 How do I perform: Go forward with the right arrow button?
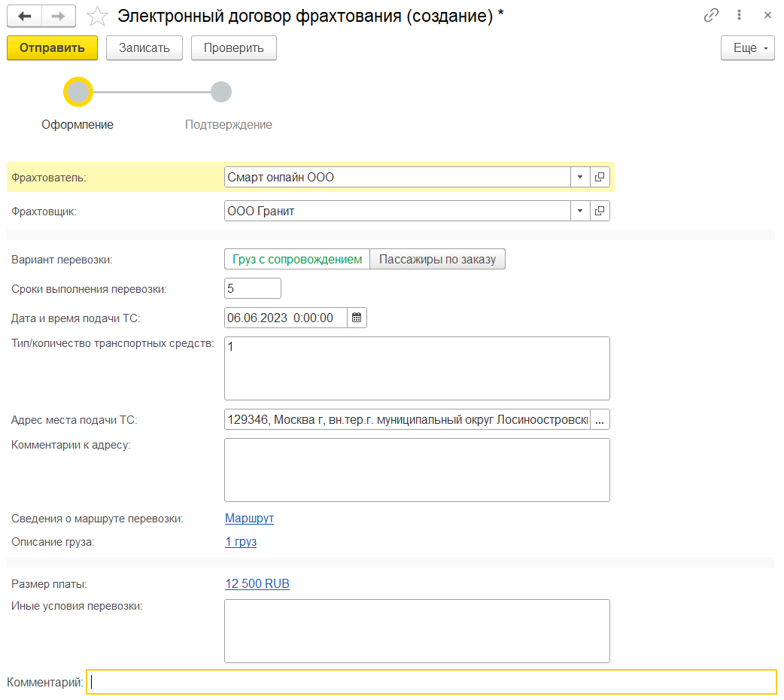(59, 16)
